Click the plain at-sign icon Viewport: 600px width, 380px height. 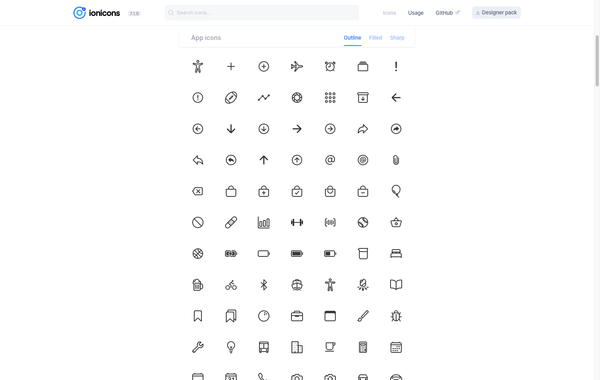click(330, 160)
